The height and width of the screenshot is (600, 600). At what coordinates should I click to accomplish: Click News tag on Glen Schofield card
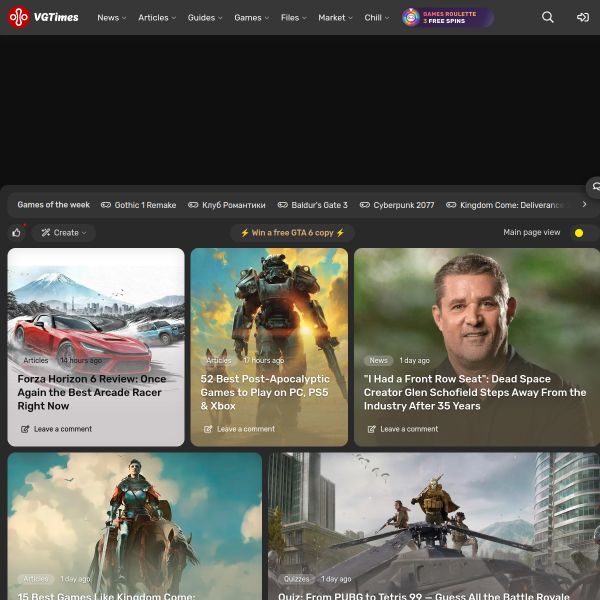point(378,360)
